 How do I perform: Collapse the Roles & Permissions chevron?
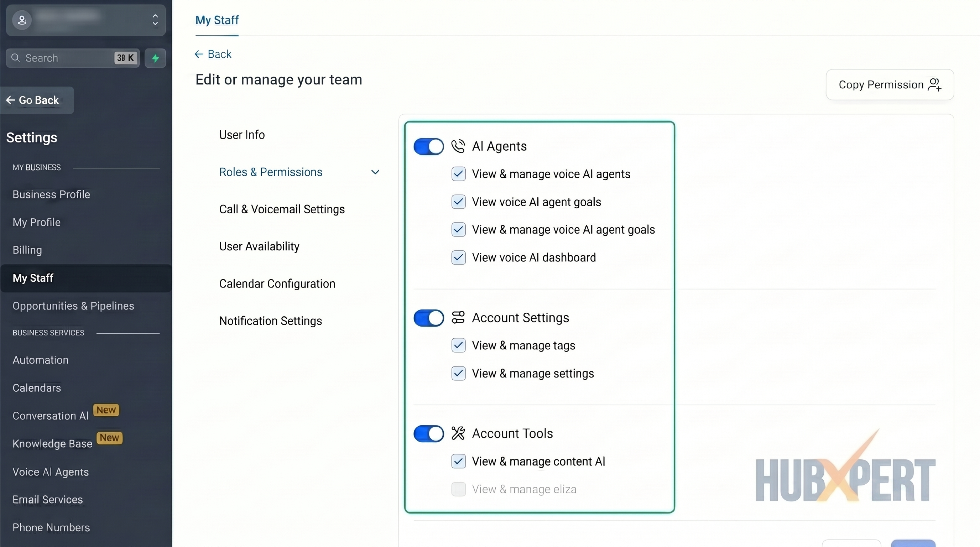[x=375, y=172]
